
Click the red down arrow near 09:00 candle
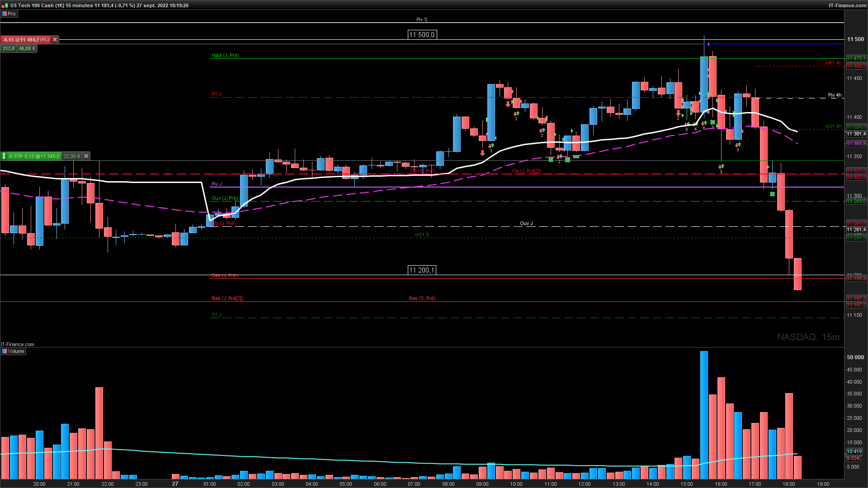482,153
